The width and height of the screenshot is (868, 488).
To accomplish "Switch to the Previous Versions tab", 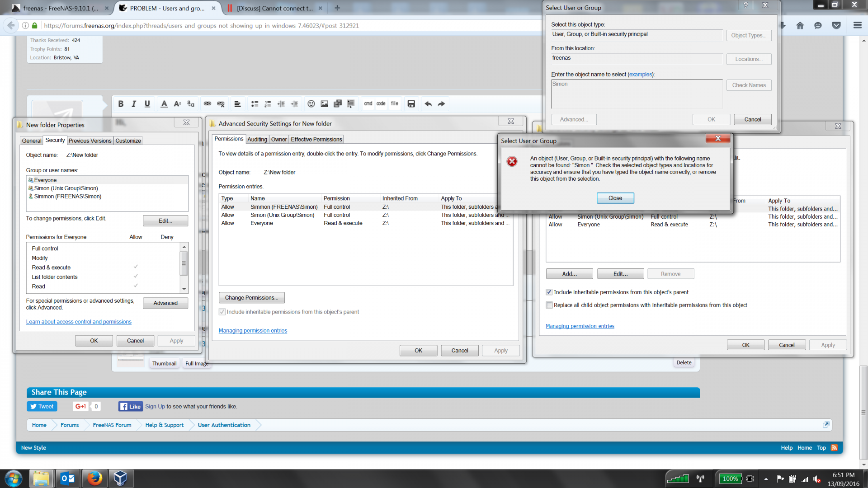I will point(90,141).
